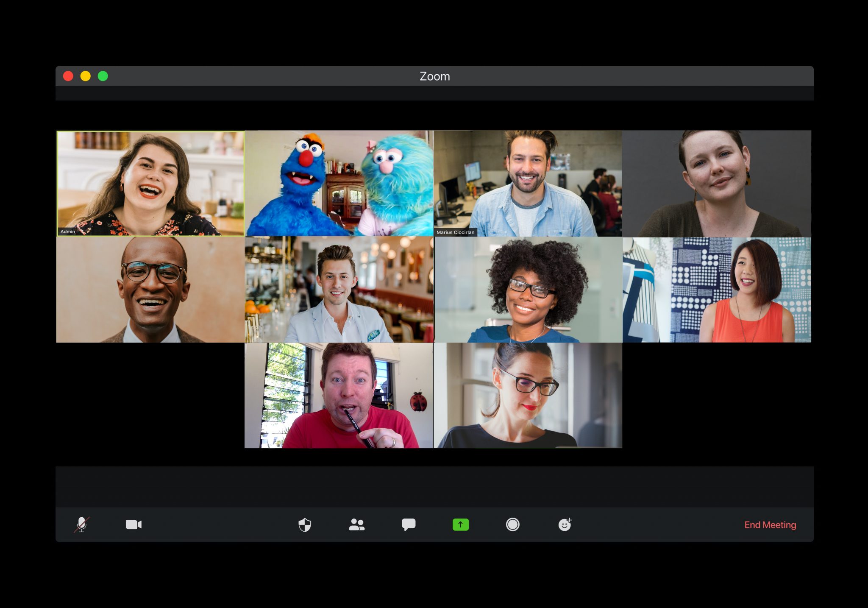This screenshot has height=608, width=868.
Task: Click End Meeting
Action: (x=771, y=524)
